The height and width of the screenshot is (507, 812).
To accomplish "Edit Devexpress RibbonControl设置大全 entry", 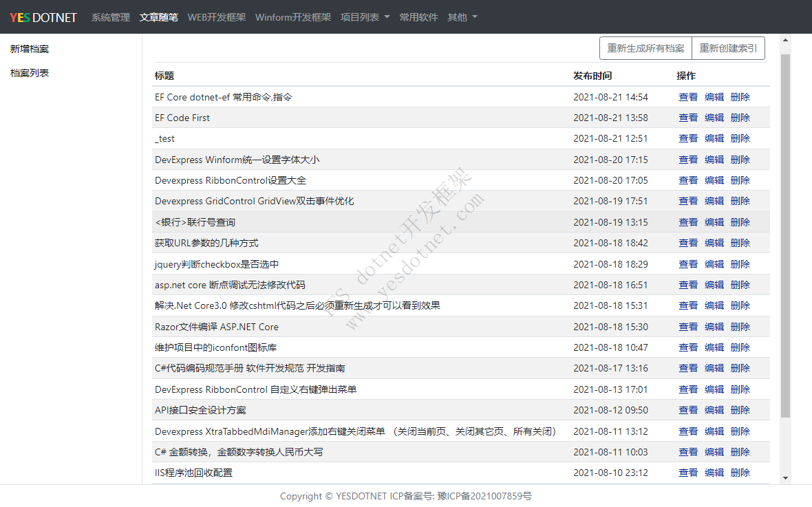I will click(714, 180).
